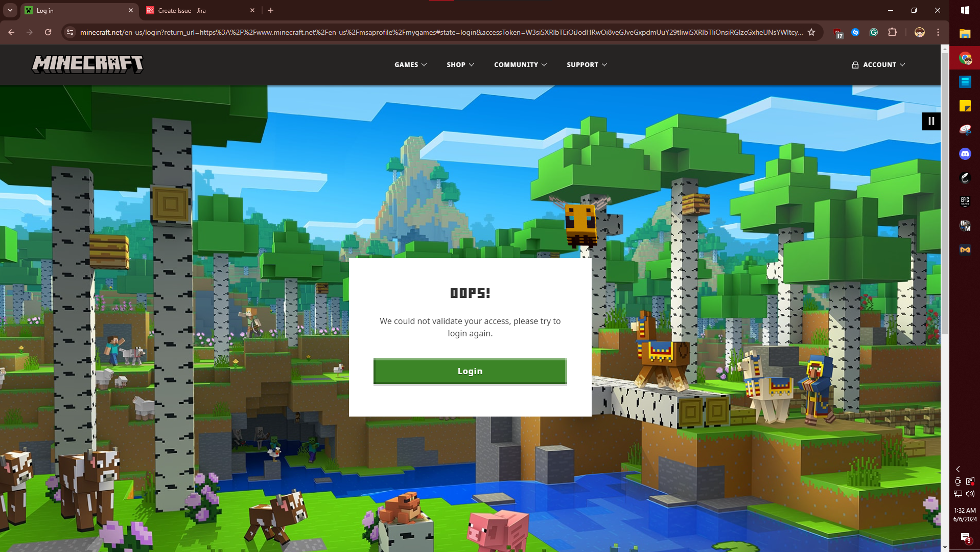Go forward to the next page
Image resolution: width=980 pixels, height=552 pixels.
pos(30,32)
